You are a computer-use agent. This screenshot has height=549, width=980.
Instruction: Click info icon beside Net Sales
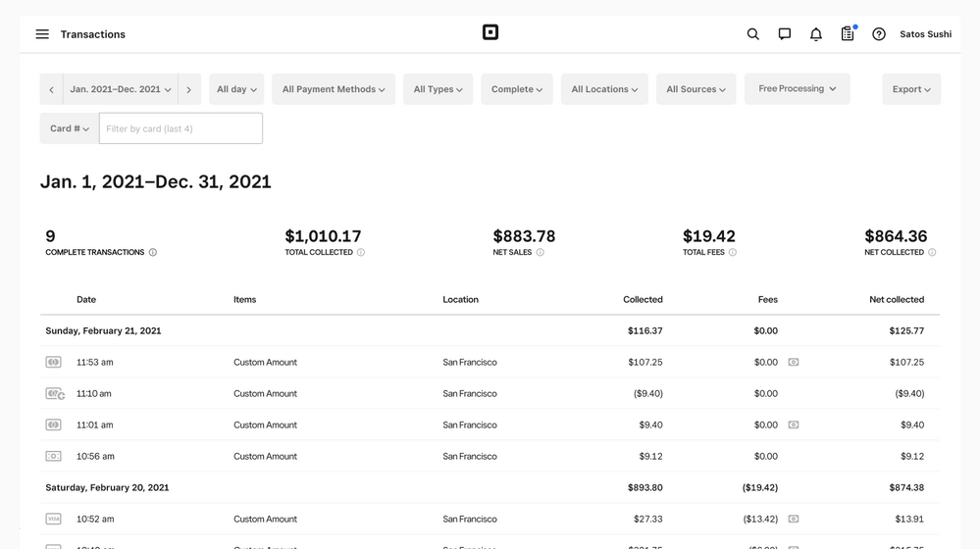(x=541, y=253)
